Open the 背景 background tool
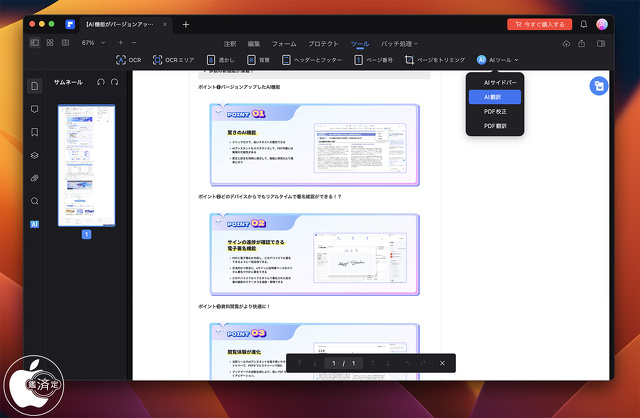This screenshot has height=418, width=640. pos(258,60)
